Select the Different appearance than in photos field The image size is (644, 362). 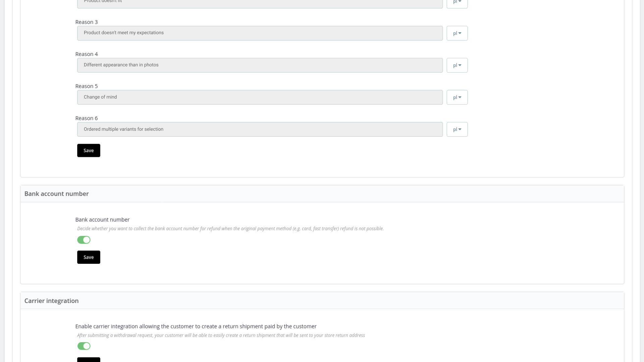point(260,65)
